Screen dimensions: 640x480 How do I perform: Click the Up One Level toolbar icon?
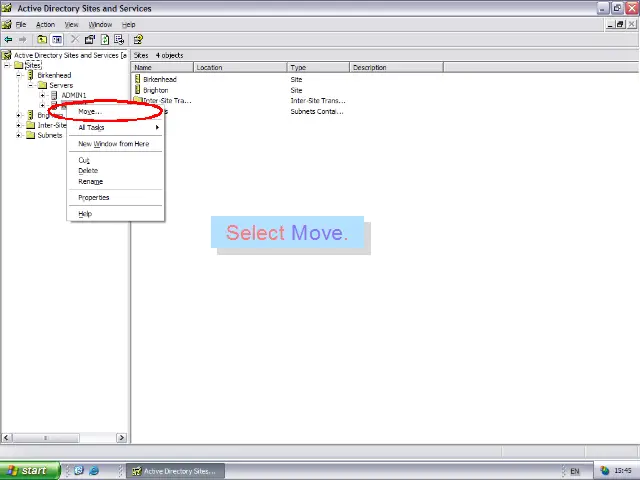(x=43, y=40)
